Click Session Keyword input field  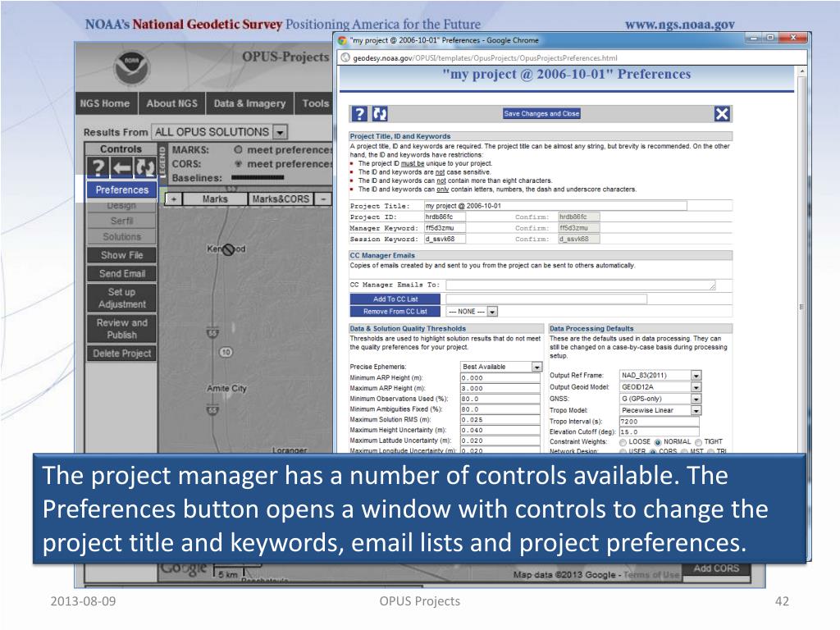pos(445,239)
